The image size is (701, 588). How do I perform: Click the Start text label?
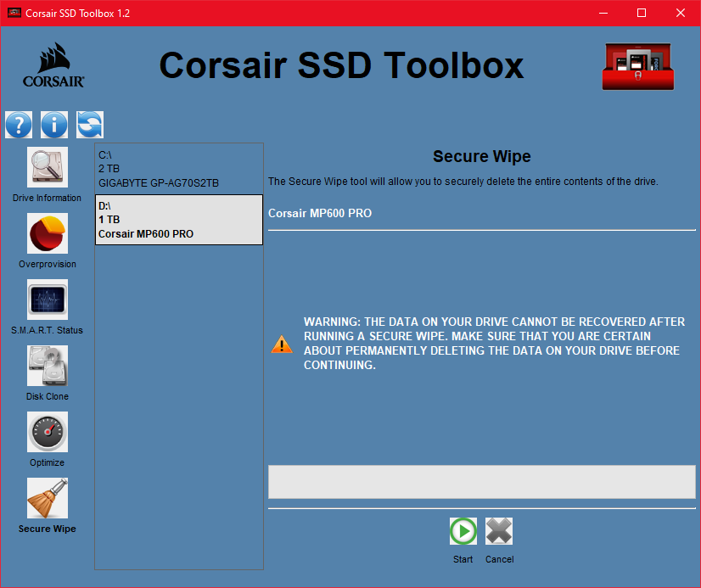pos(463,559)
